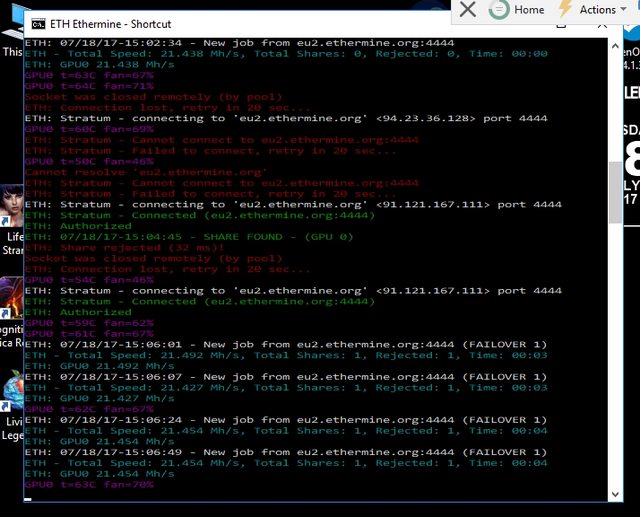Expand the Actions dropdown arrow
640x517 pixels.
pos(623,9)
